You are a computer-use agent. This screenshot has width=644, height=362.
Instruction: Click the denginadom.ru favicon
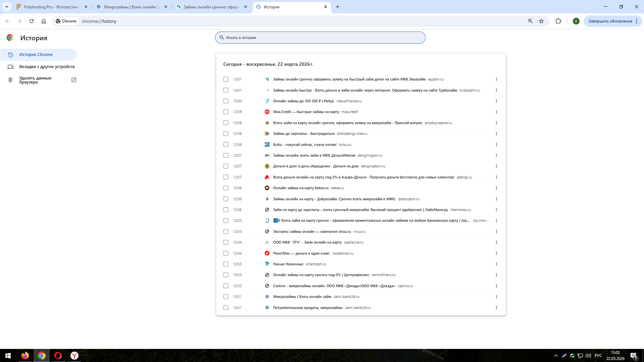267,166
